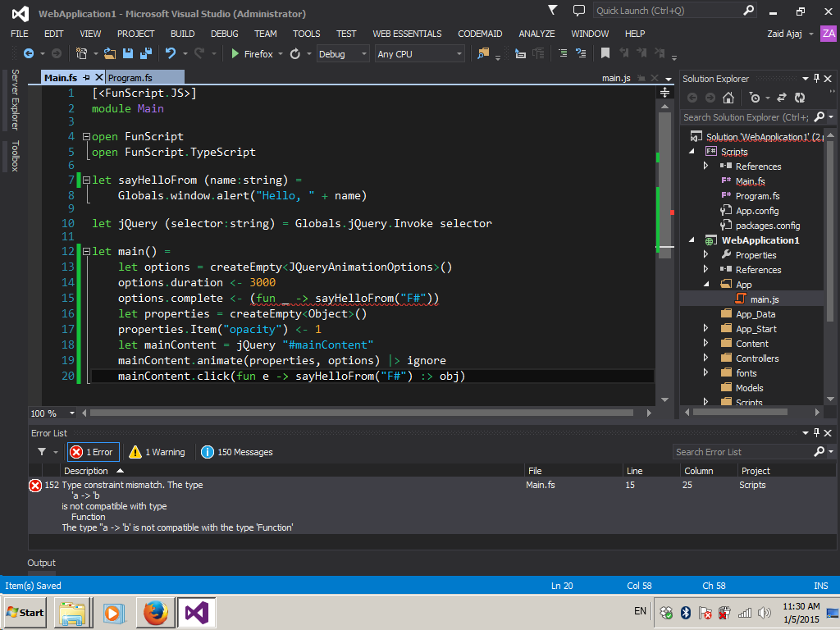The height and width of the screenshot is (630, 840).
Task: Open the Any CPU platform dropdown
Action: (419, 54)
